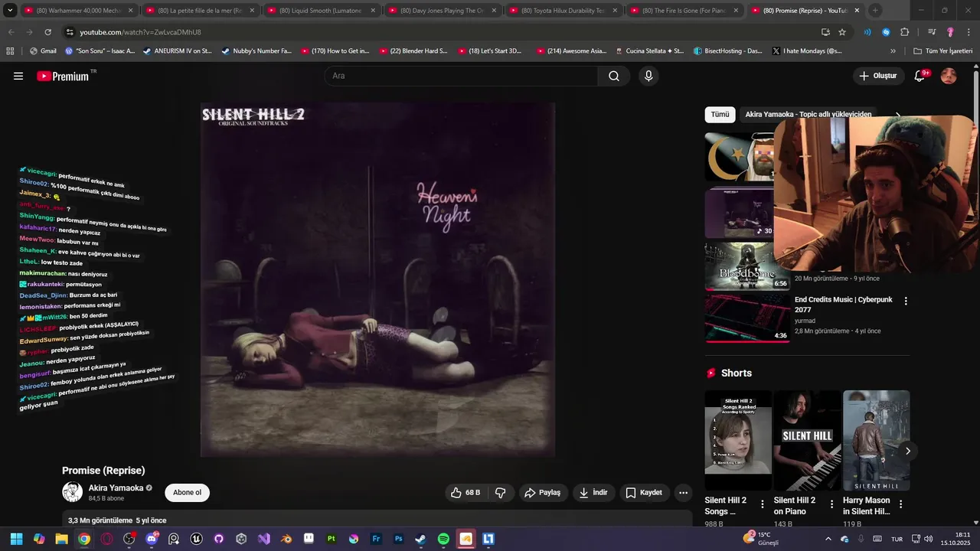
Task: Open more actions ellipsis under video
Action: (x=683, y=493)
